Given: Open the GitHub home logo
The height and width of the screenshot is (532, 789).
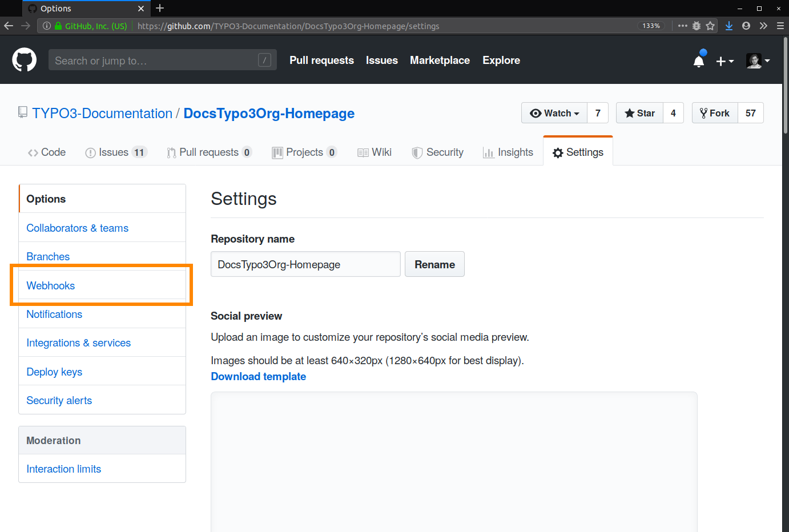Looking at the screenshot, I should [x=25, y=60].
